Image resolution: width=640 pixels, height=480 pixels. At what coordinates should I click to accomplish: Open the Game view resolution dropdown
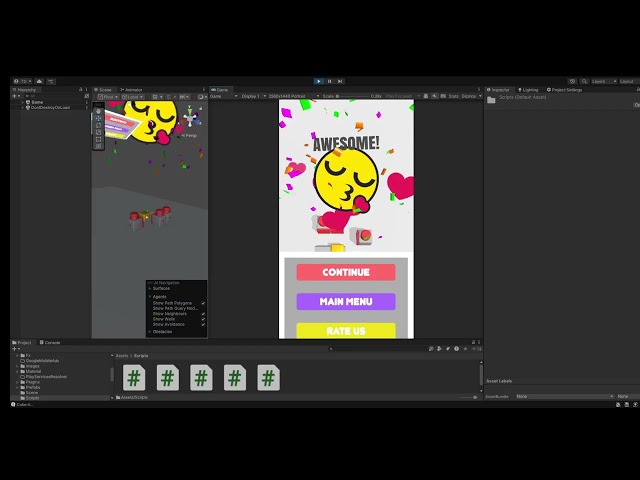coord(293,96)
